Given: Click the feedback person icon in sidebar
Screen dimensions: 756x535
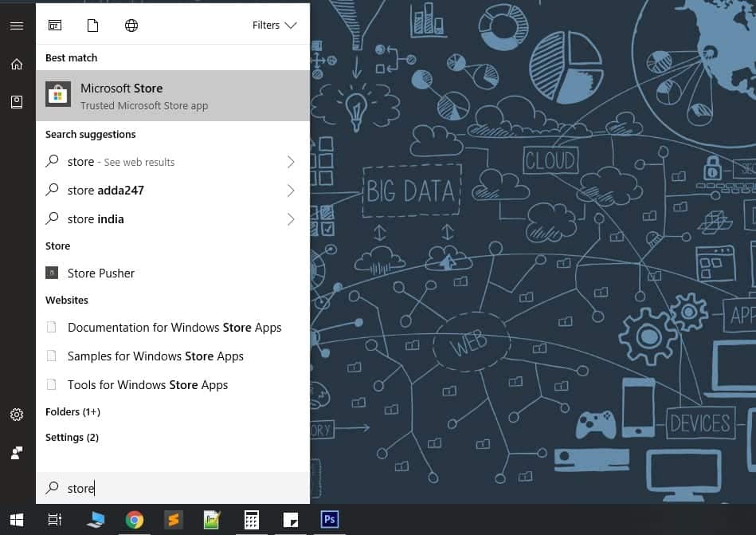Looking at the screenshot, I should (x=17, y=453).
